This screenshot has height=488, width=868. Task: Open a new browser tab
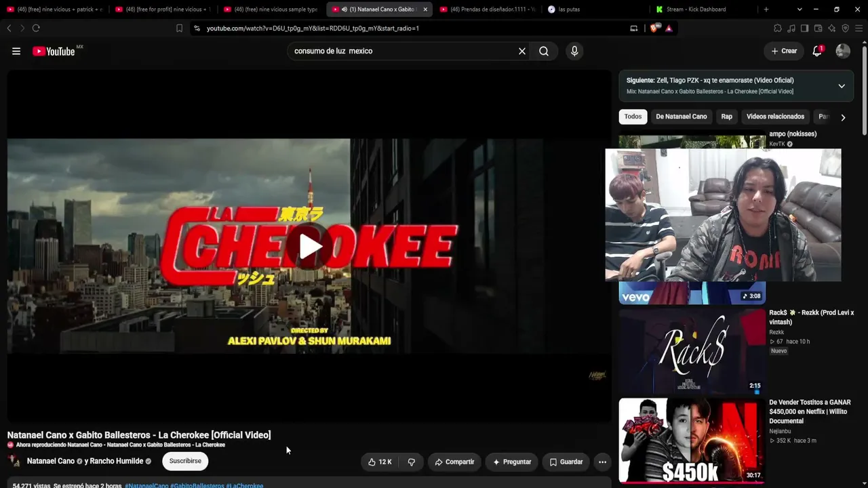(x=766, y=9)
